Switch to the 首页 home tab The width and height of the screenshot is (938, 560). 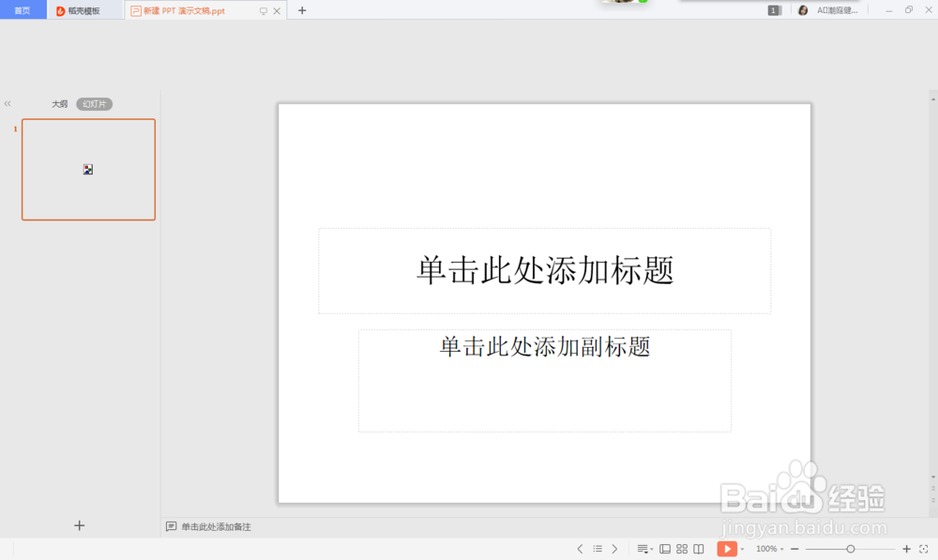(22, 10)
